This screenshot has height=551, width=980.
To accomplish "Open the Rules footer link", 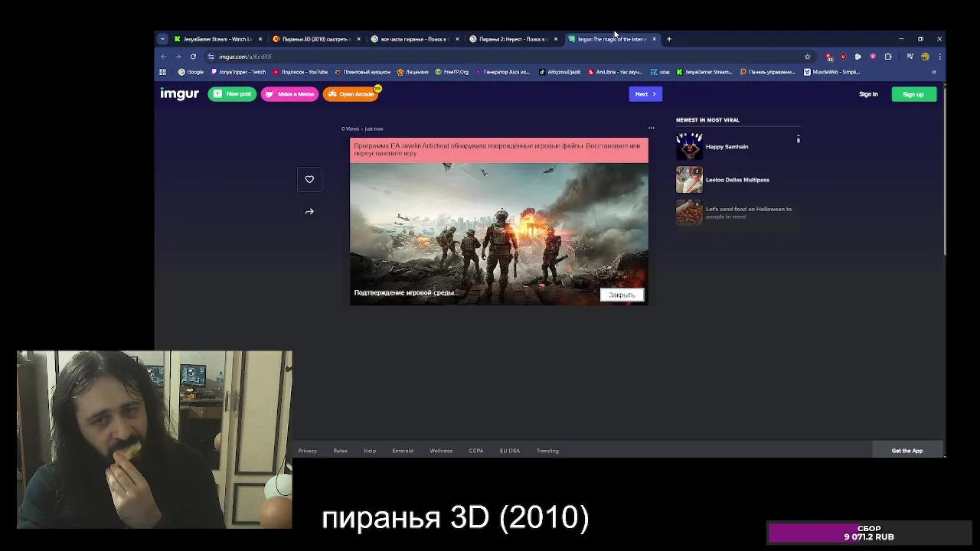I will click(x=341, y=451).
